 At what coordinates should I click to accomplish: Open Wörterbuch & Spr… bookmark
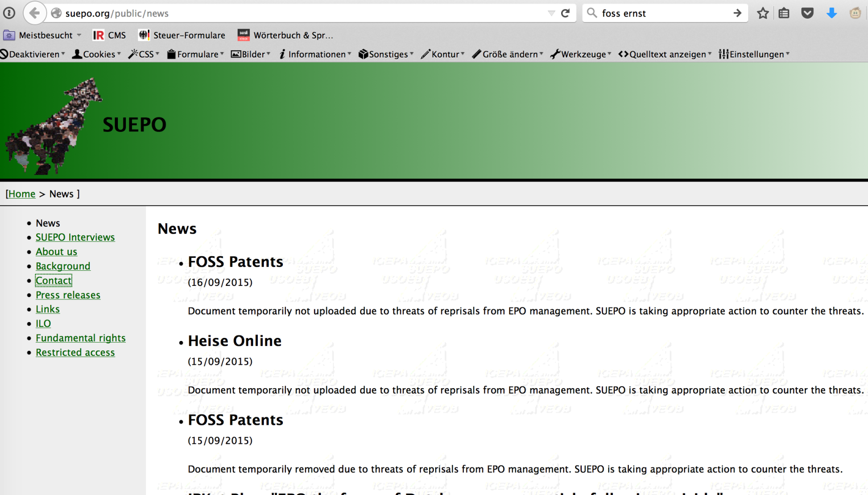(285, 35)
